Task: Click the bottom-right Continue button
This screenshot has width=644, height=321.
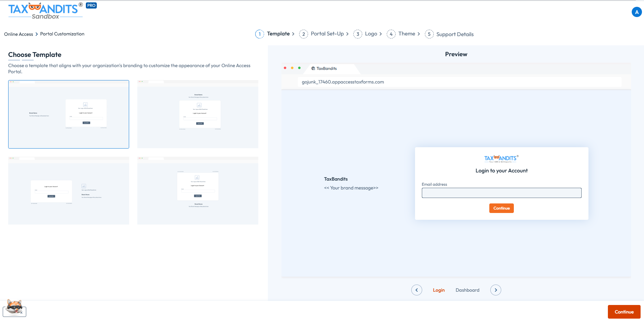Action: point(624,312)
